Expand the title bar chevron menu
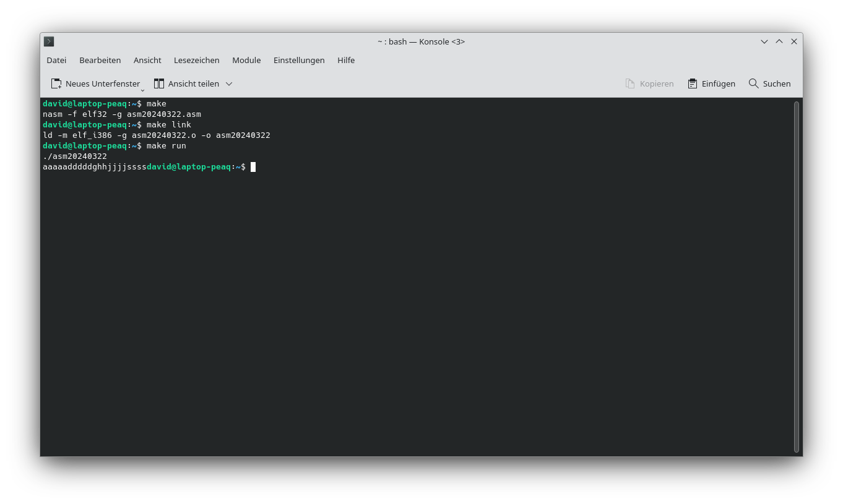The width and height of the screenshot is (843, 504). [x=764, y=41]
